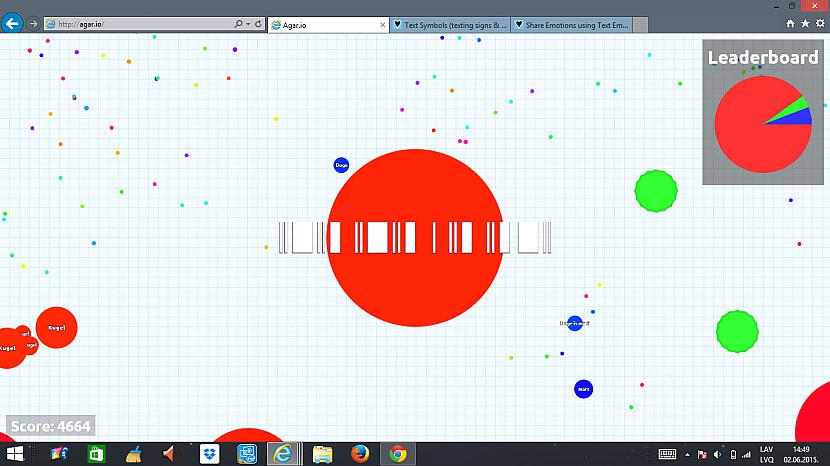The image size is (830, 466).
Task: Open the Windows Start menu
Action: click(x=15, y=454)
